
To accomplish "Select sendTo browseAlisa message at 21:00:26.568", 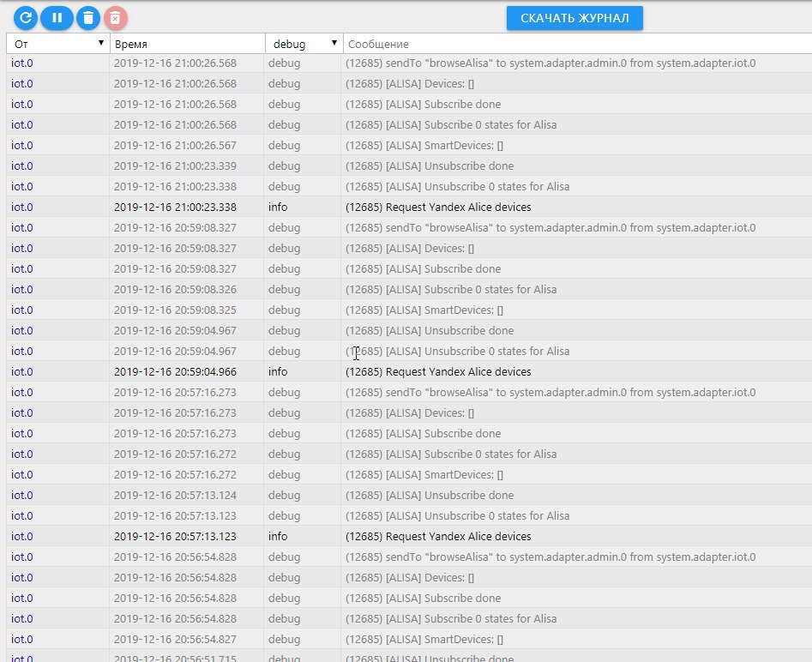I will [x=550, y=63].
